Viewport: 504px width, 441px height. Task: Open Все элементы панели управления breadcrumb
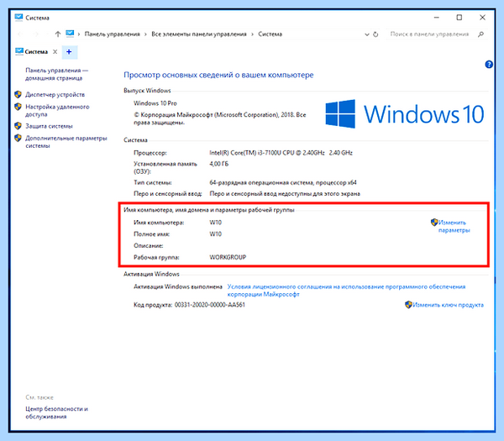pos(199,34)
